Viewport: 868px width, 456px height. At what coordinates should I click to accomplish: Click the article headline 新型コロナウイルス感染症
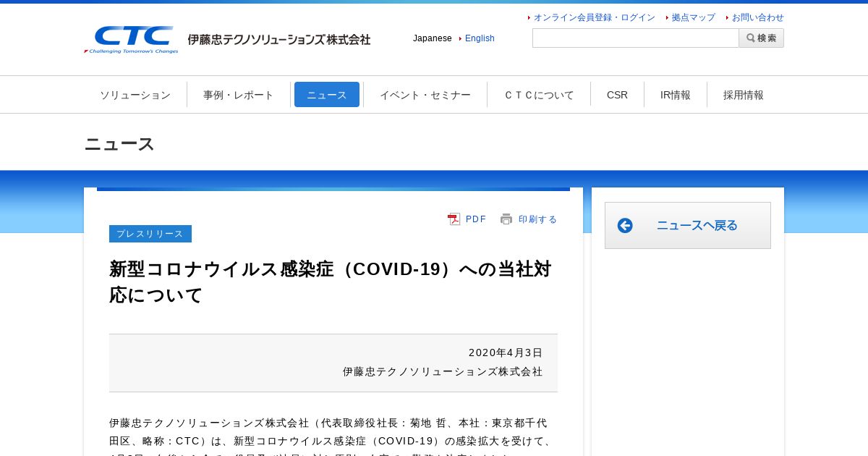(x=331, y=282)
